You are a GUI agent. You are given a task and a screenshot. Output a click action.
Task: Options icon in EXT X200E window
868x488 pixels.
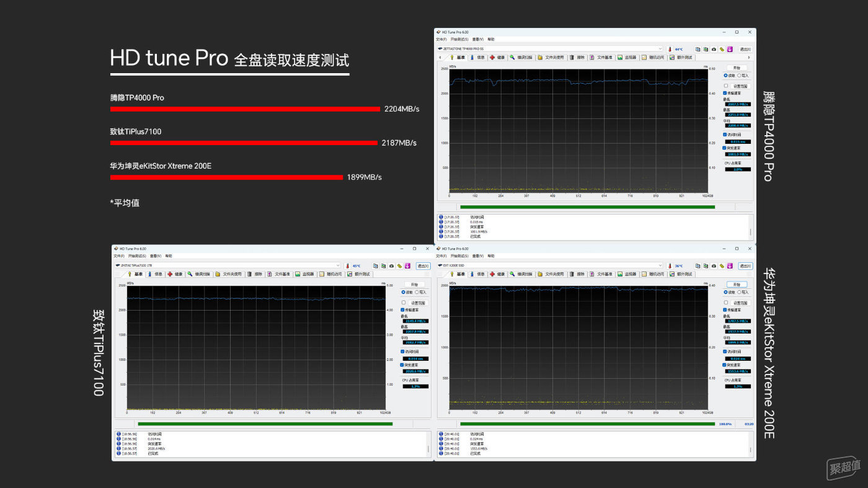pyautogui.click(x=722, y=266)
